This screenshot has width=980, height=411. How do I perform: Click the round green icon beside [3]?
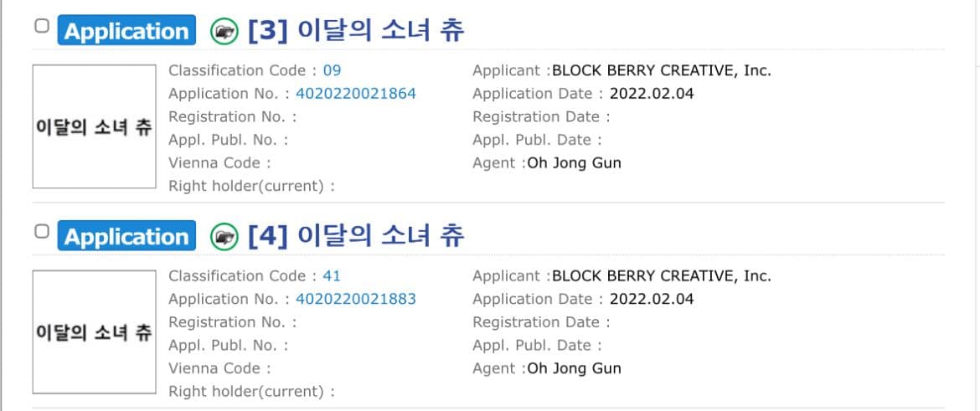pos(224,32)
